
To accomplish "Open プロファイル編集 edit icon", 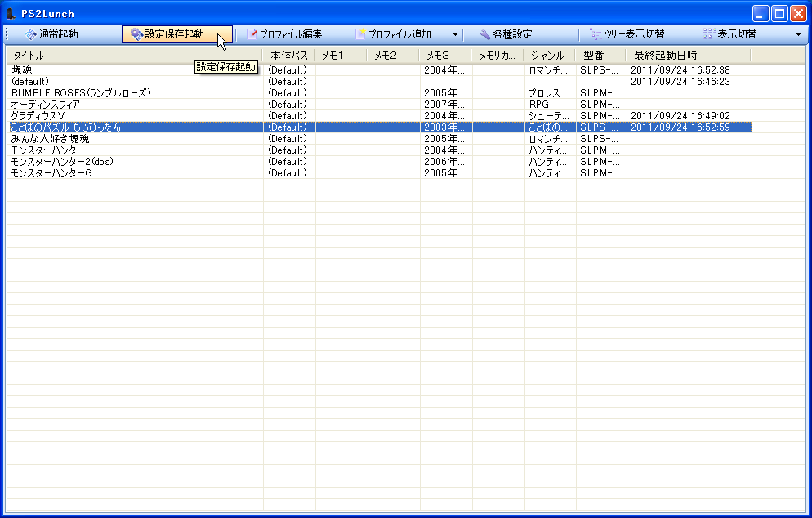I will click(x=252, y=34).
